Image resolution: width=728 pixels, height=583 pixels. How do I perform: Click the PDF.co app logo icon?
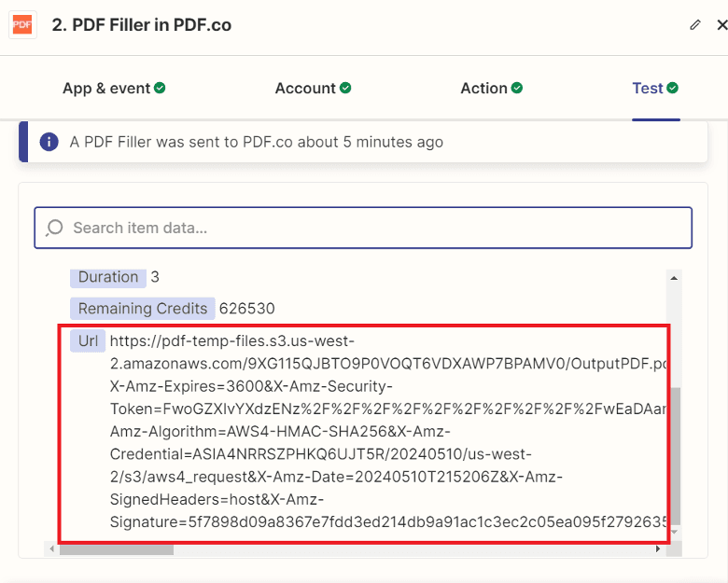tap(22, 25)
